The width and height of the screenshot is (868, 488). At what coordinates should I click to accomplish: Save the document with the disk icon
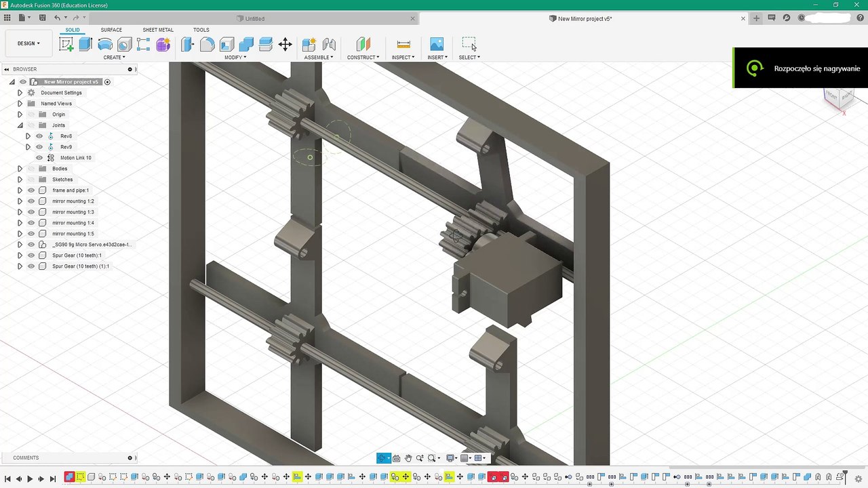point(43,18)
